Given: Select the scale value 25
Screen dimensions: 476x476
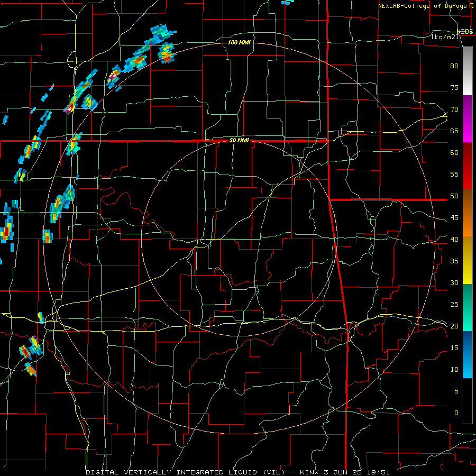Looking at the screenshot, I should click(454, 305).
